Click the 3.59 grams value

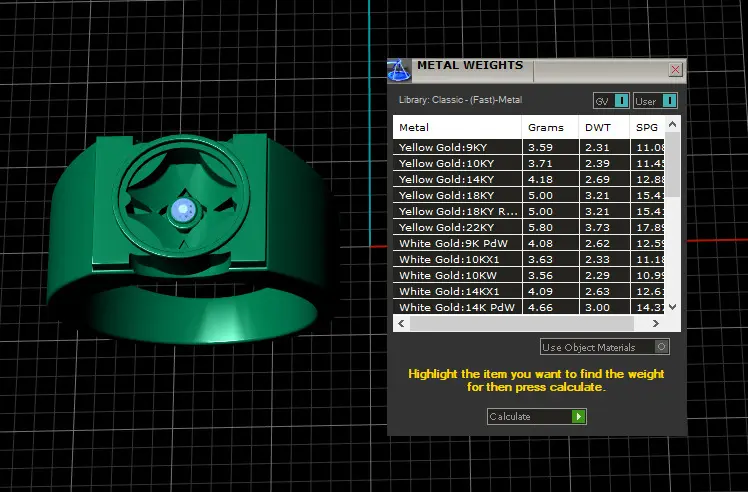tap(540, 147)
